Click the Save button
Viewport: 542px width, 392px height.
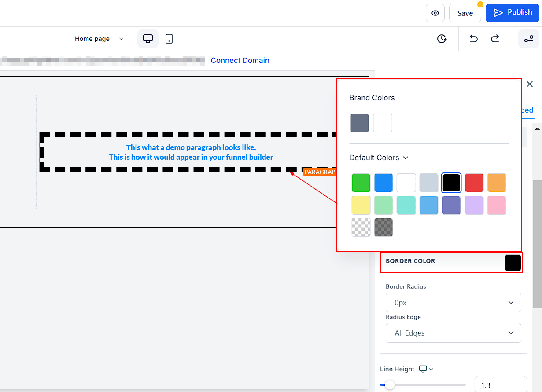pyautogui.click(x=465, y=13)
